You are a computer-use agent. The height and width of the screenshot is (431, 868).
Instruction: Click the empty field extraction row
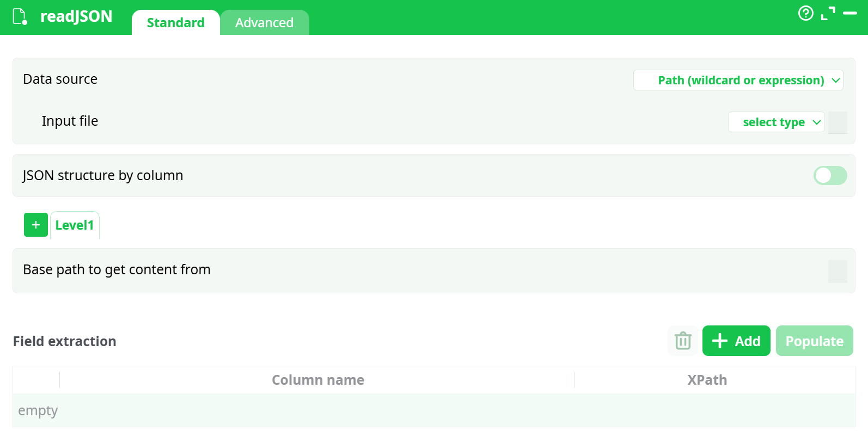pyautogui.click(x=433, y=410)
